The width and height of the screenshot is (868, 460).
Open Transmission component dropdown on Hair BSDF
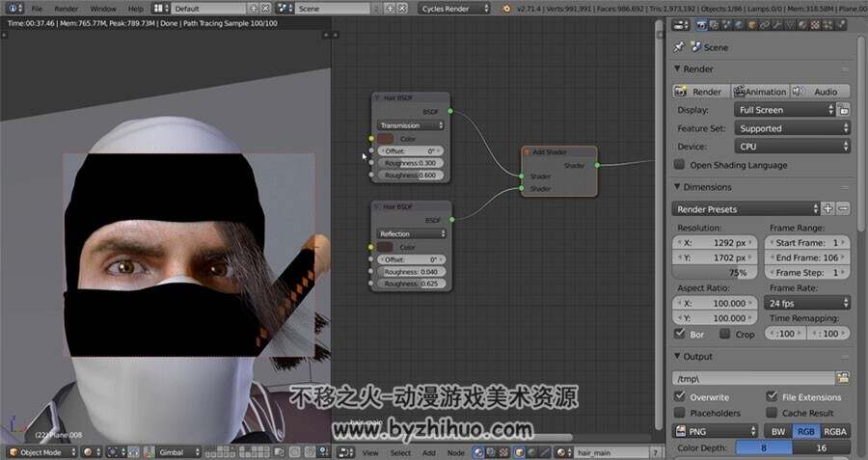410,125
